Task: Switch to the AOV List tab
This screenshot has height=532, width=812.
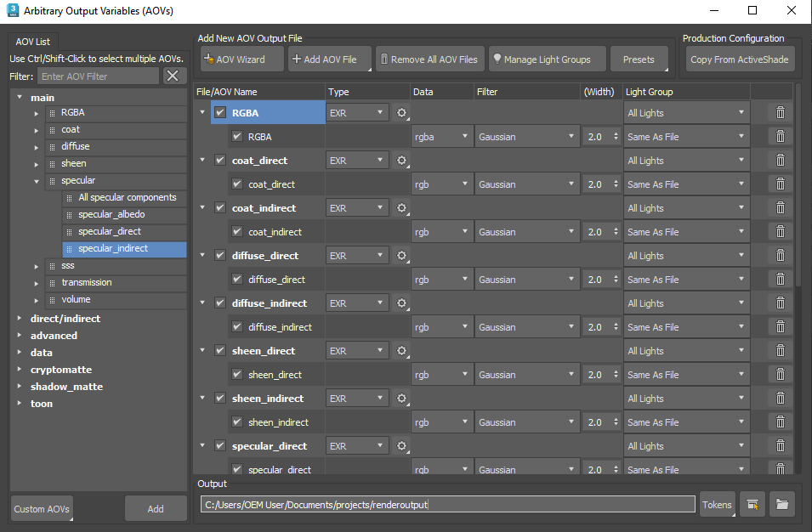Action: click(x=33, y=42)
